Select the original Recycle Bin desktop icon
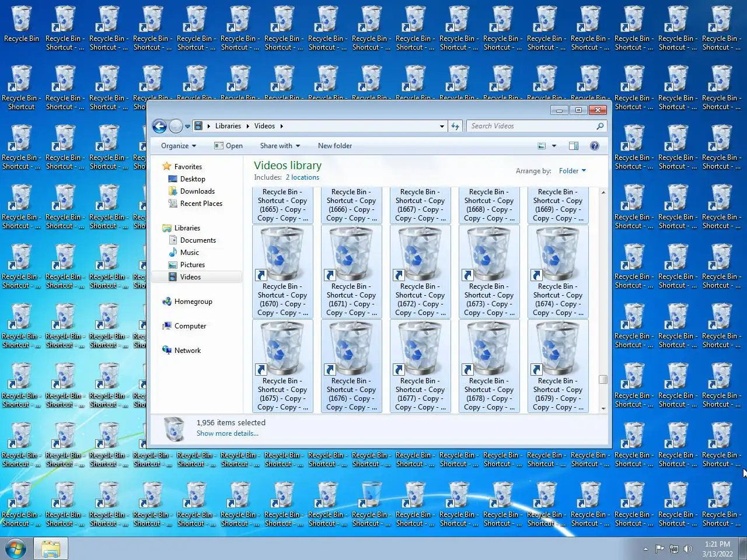 coord(21,24)
